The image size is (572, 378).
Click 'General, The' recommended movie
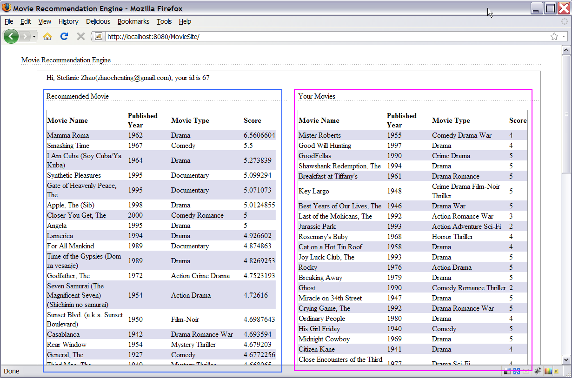tap(65, 355)
